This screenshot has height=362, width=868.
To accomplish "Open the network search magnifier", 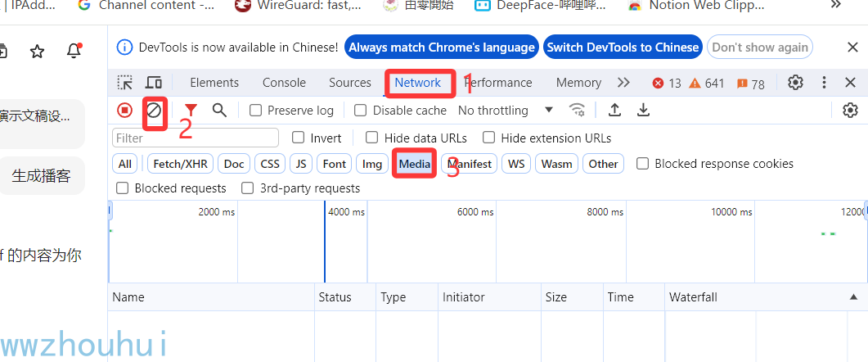I will 219,110.
